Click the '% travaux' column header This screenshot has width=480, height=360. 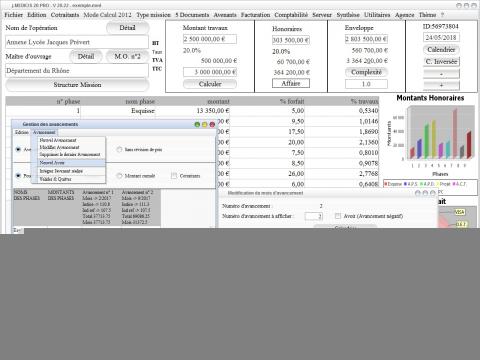coord(342,101)
